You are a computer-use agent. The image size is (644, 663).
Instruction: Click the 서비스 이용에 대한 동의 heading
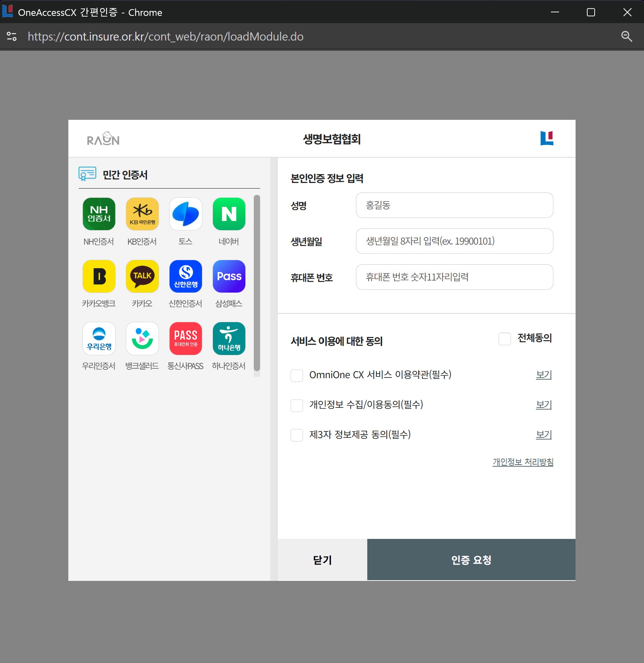(337, 341)
